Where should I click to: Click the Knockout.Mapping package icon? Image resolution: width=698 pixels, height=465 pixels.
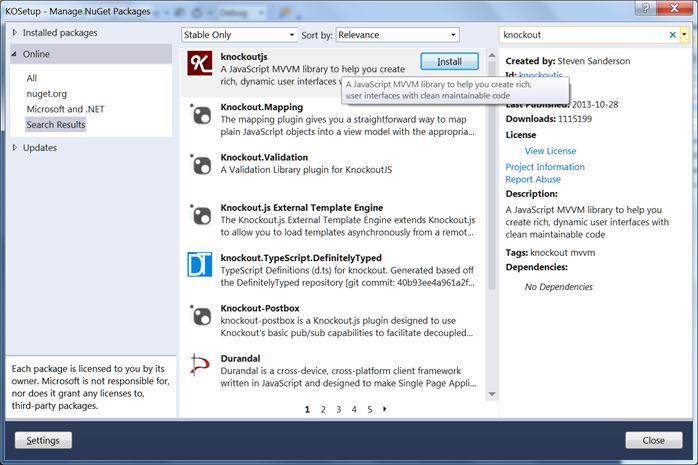(201, 114)
